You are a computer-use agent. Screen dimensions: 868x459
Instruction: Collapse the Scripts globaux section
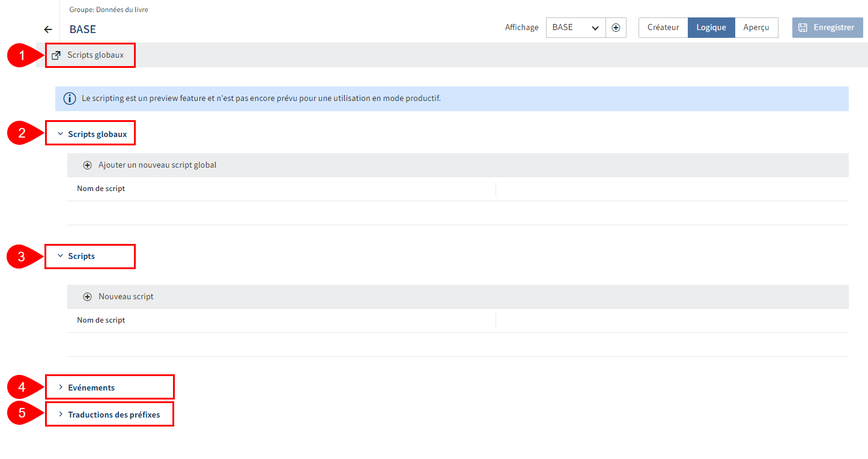(60, 135)
